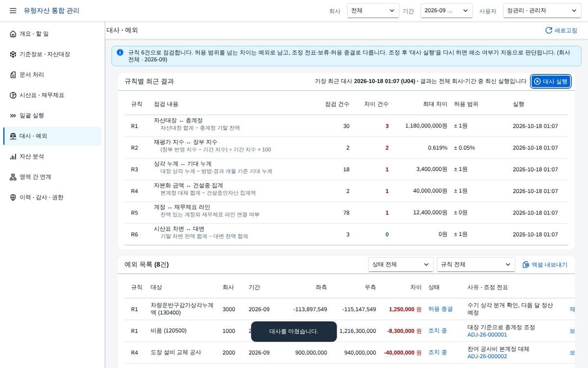The height and width of the screenshot is (368, 588).
Task: Click the scale icon beside 대사 · 예외
Action: pyautogui.click(x=13, y=136)
